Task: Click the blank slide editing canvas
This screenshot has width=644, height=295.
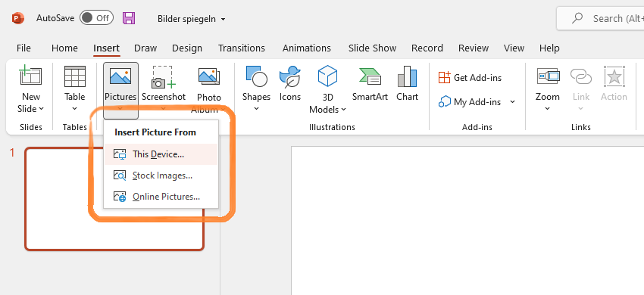Action: pyautogui.click(x=467, y=220)
